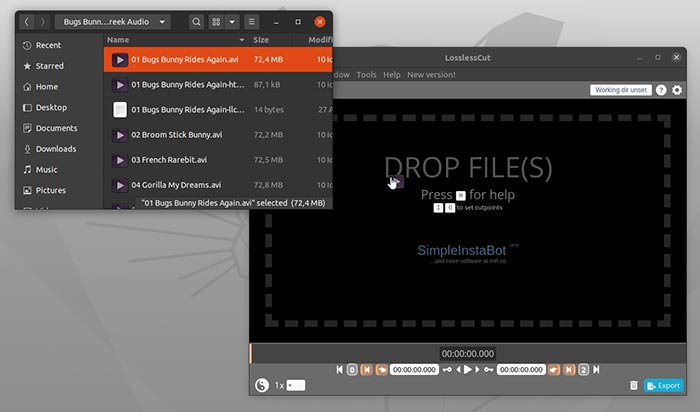Toggle grid view in the file manager
Viewport: 700px width, 412px height.
[216, 21]
